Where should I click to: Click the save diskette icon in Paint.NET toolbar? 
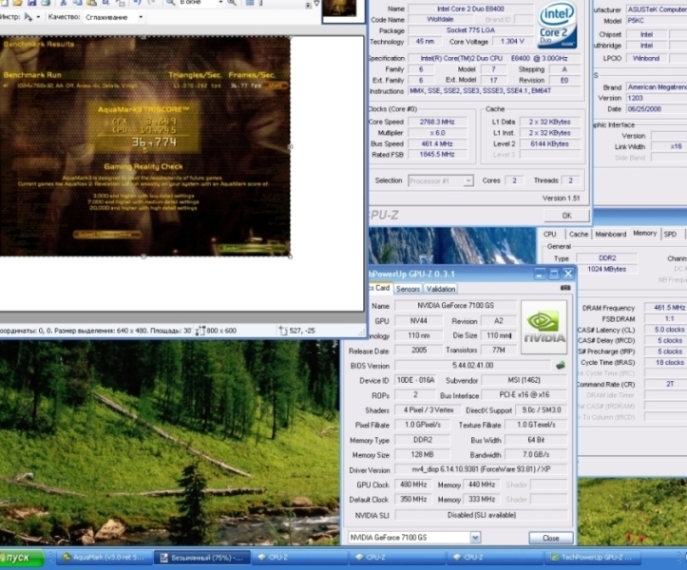32,3
